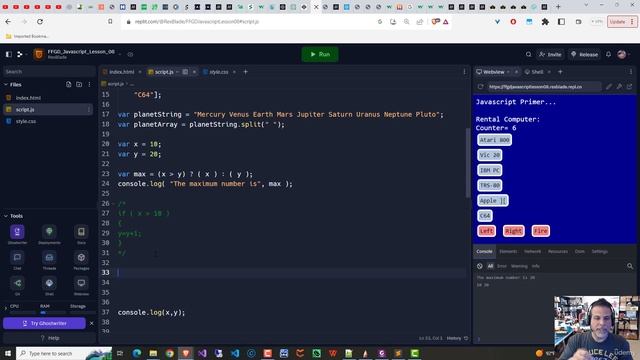Viewport: 640px width, 360px height.
Task: Close the script.js tab
Action: point(194,72)
